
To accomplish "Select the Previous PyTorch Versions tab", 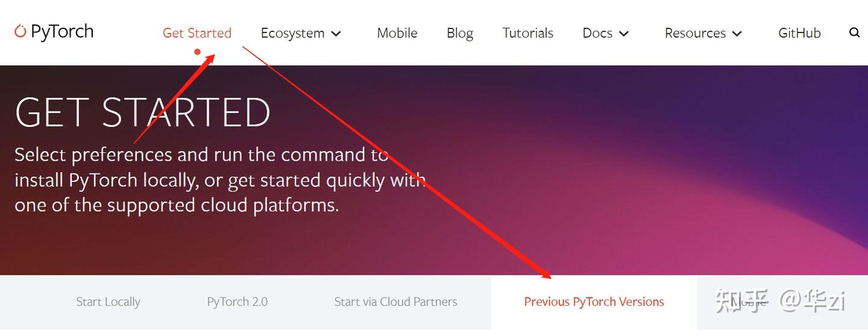I will 594,302.
